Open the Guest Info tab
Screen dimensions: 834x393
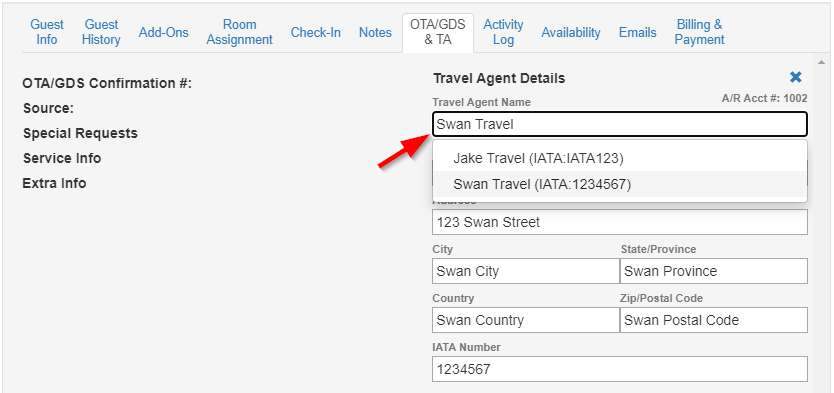[x=47, y=32]
